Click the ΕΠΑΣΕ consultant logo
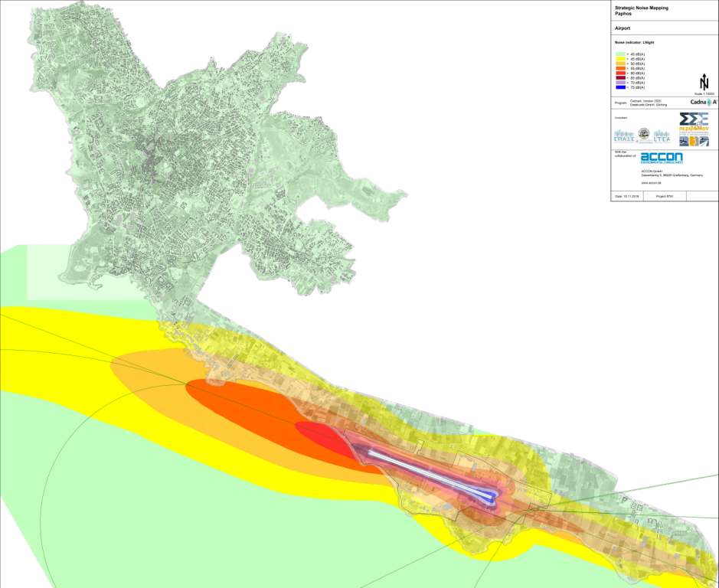719x588 pixels. 624,137
